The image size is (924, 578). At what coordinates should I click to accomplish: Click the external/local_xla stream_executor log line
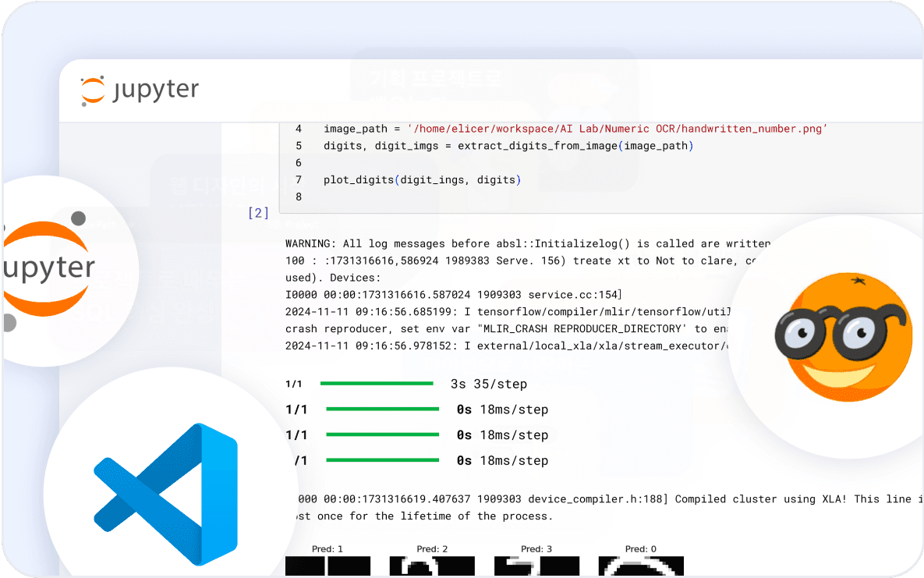(508, 346)
